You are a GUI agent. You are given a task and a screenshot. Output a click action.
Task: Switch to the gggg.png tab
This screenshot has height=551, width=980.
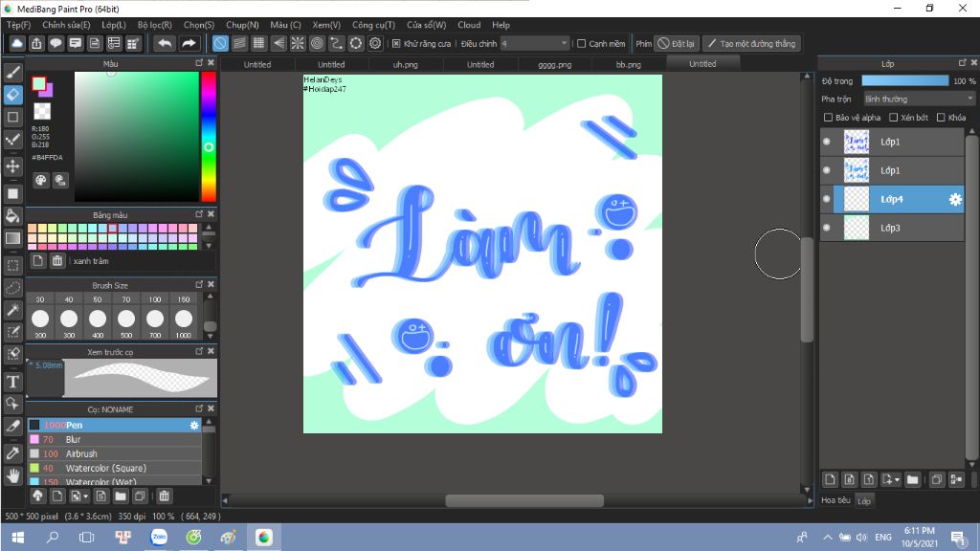(x=555, y=64)
